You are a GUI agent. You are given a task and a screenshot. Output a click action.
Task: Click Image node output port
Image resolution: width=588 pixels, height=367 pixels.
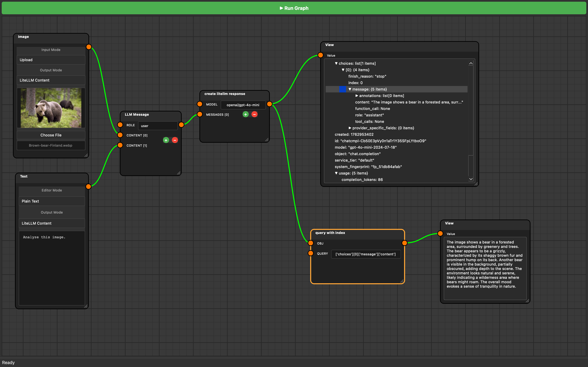[x=89, y=47]
